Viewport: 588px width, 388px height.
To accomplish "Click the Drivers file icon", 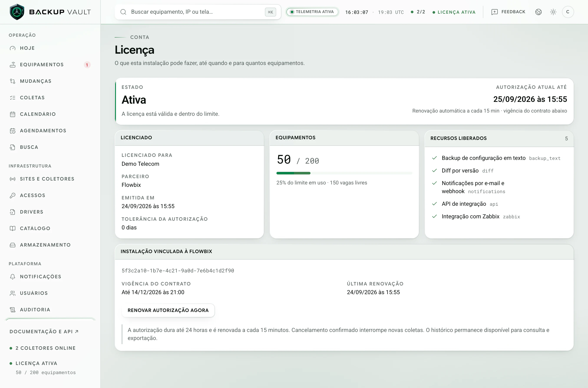I will coord(13,212).
